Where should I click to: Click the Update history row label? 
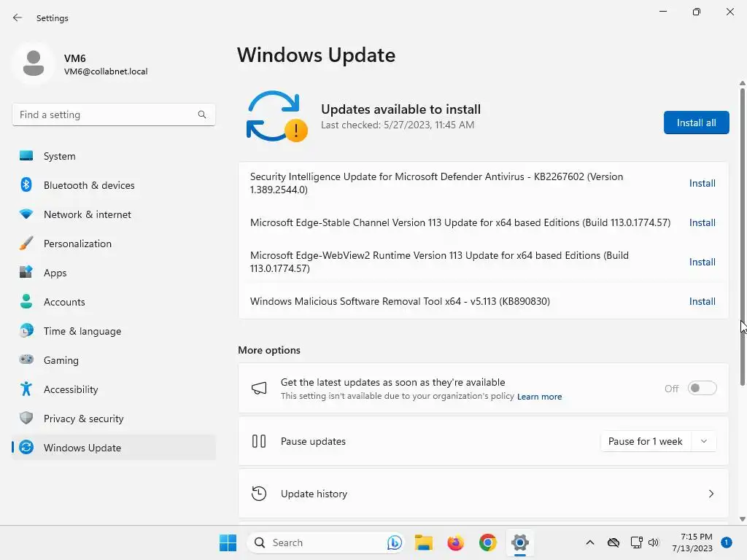[x=314, y=494]
